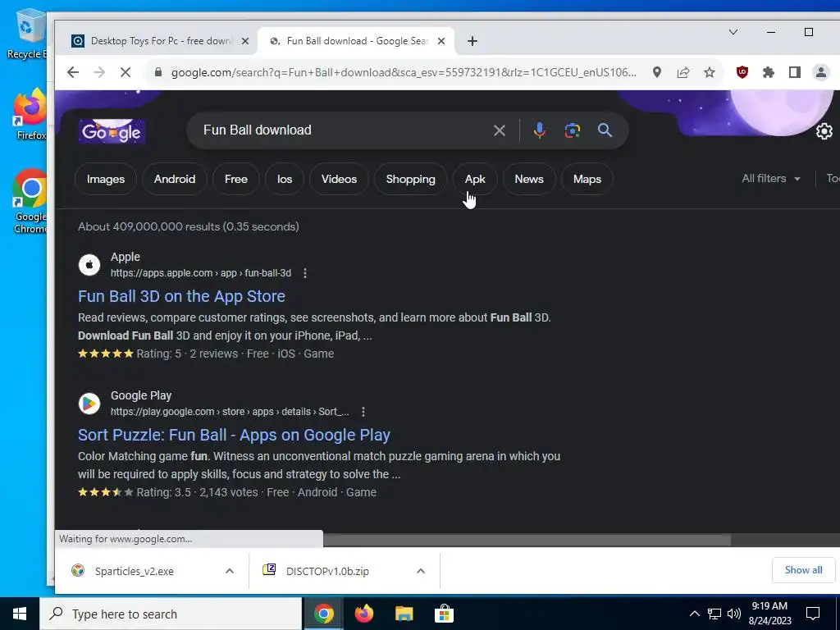Open Sort Puzzle: Fun Ball Google Play link
Viewport: 840px width, 630px height.
point(234,435)
